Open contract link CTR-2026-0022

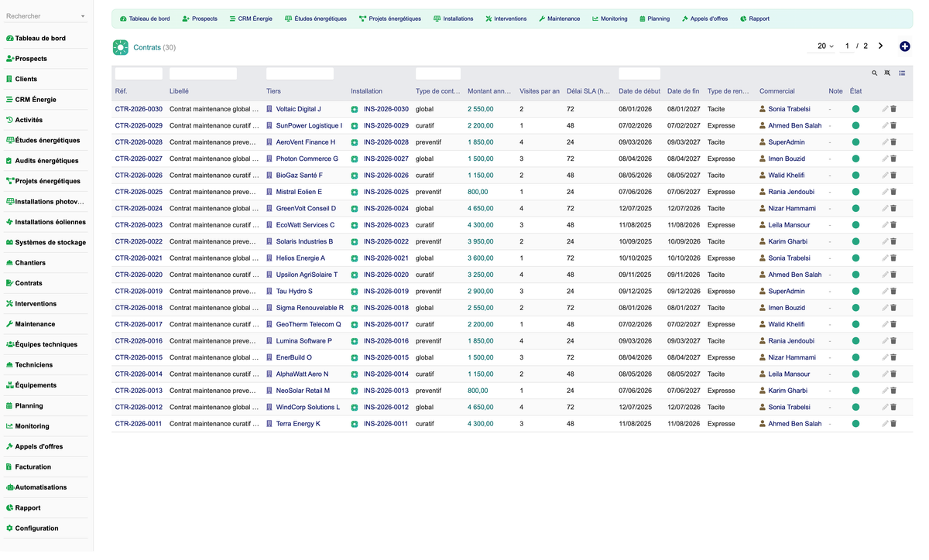[139, 241]
